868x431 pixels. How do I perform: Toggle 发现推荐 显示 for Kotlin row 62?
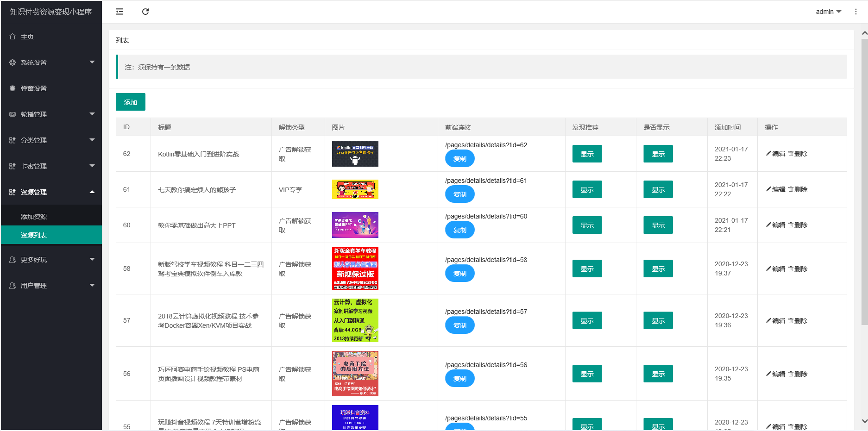tap(587, 154)
